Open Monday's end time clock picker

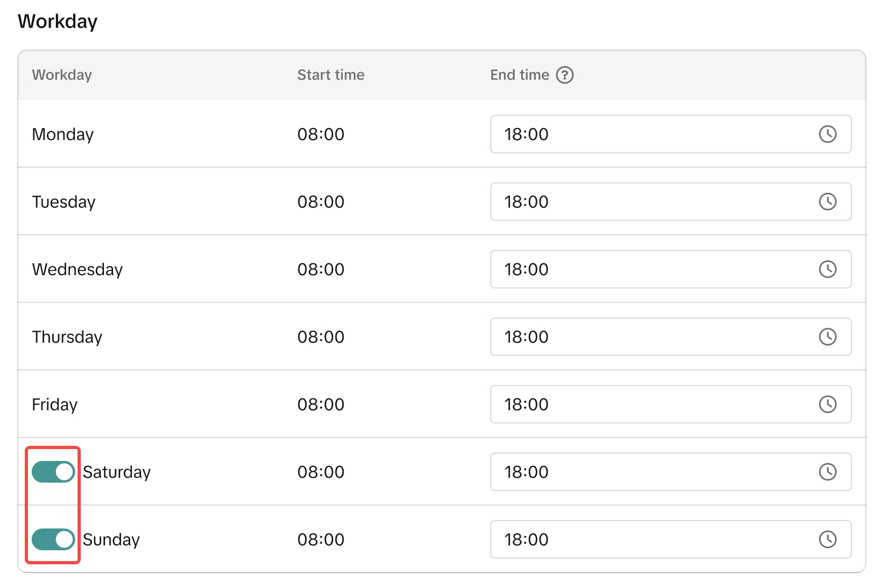[827, 134]
